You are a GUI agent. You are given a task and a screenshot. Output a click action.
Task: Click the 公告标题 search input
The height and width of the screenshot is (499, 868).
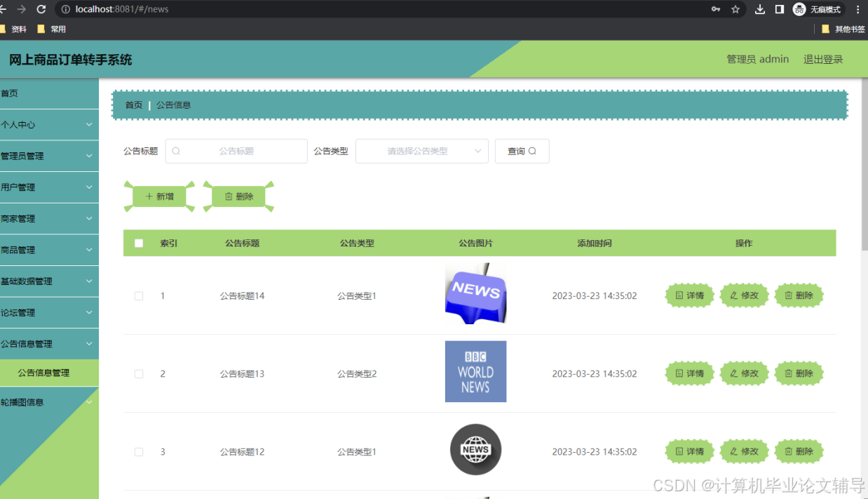[236, 151]
